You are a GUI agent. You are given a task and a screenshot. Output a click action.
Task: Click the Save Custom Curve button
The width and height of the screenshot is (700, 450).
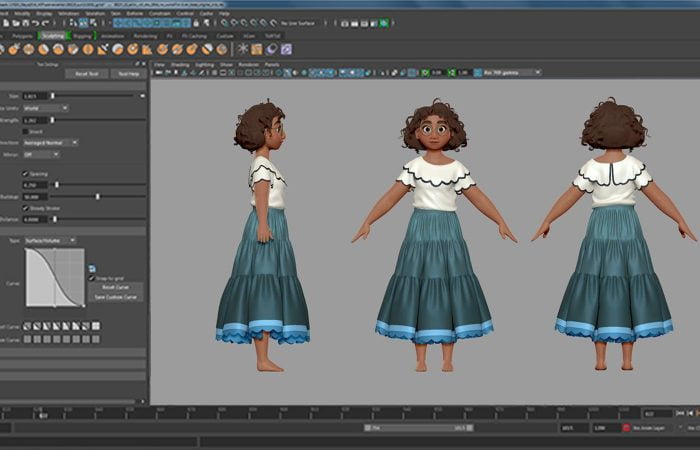coord(116,297)
